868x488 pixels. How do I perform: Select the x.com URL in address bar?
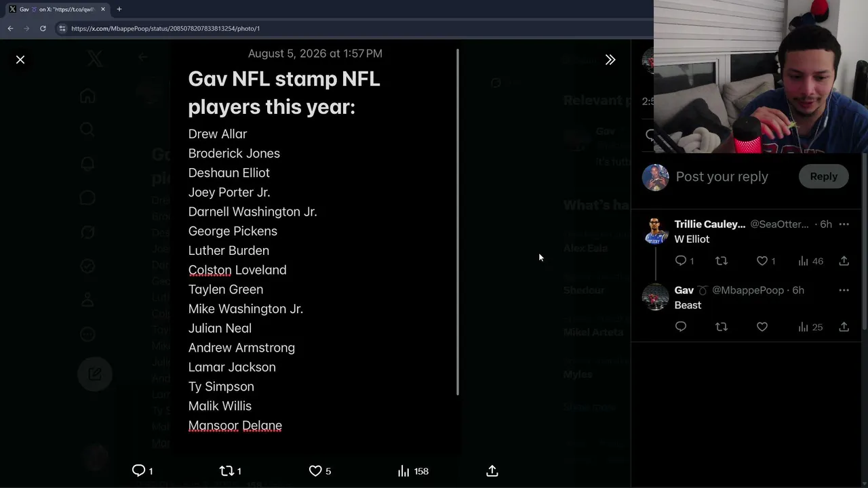pos(165,28)
